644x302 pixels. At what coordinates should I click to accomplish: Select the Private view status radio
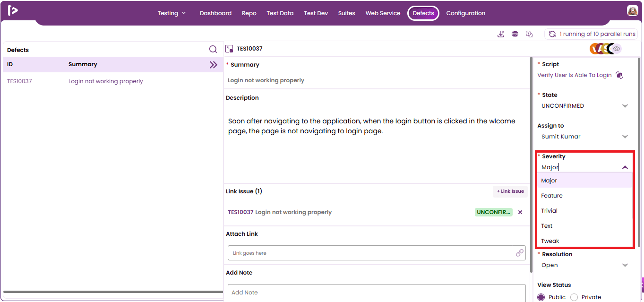point(574,297)
